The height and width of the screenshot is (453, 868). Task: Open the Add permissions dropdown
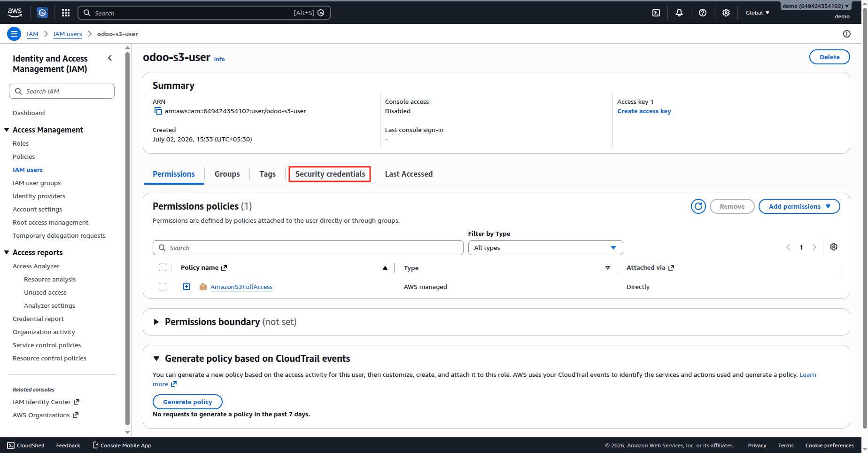coord(799,206)
